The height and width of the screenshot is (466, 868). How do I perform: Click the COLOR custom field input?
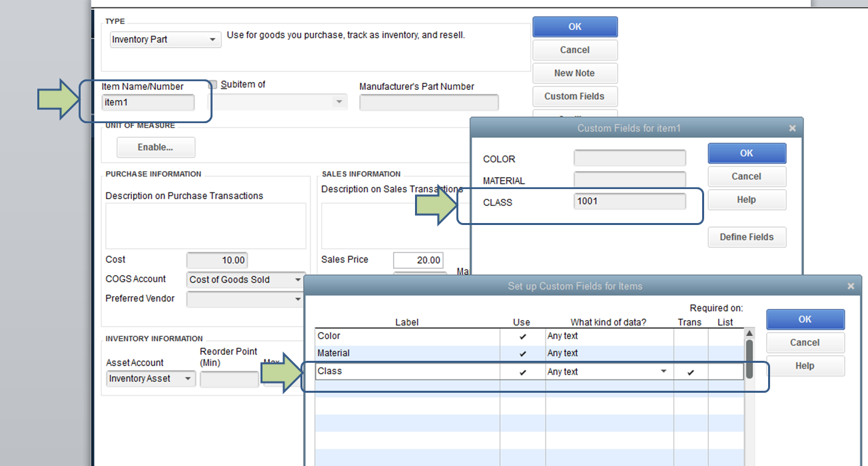(630, 158)
